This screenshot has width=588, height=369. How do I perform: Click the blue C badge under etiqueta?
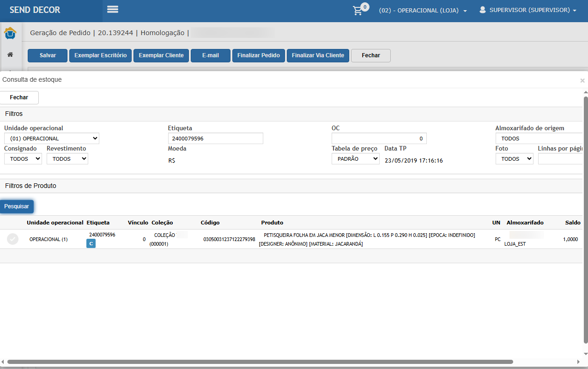(x=91, y=243)
